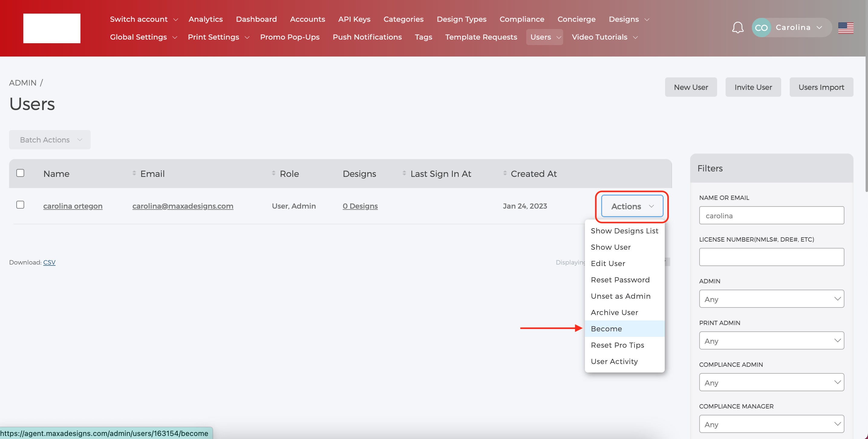
Task: Choose Show User from Actions menu
Action: [x=624, y=247]
